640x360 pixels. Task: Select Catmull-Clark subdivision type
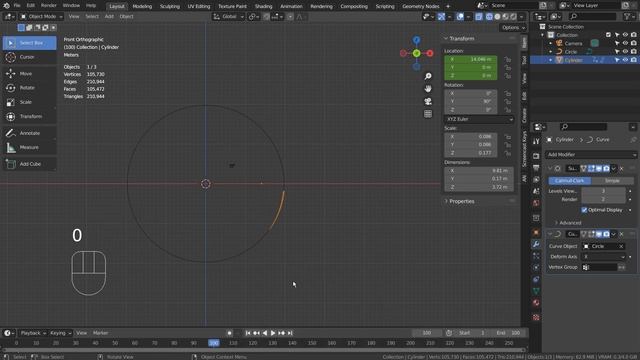click(x=569, y=180)
